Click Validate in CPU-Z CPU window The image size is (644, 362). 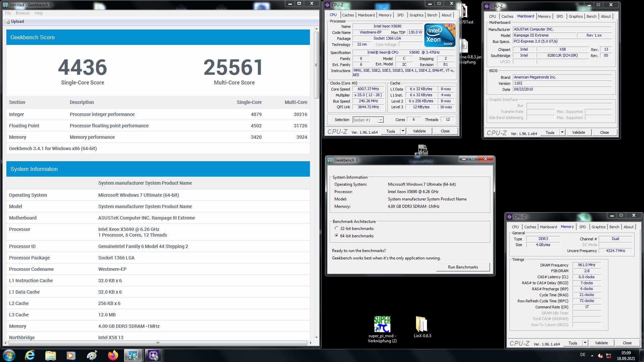click(419, 131)
